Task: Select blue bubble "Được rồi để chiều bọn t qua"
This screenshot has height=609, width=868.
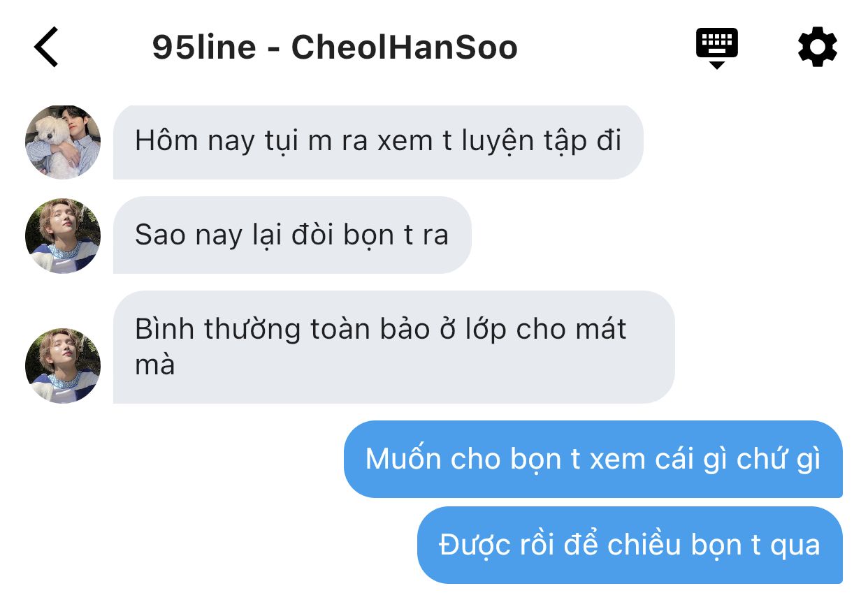Action: [630, 545]
